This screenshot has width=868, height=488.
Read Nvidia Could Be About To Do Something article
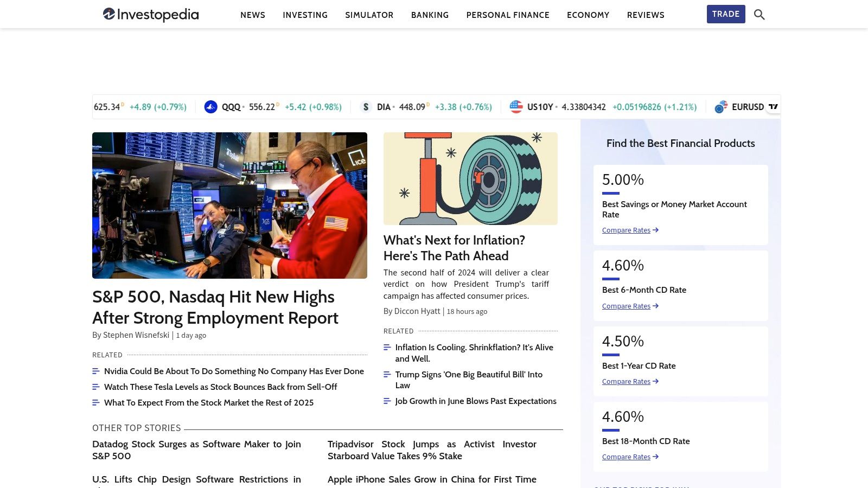(x=234, y=371)
